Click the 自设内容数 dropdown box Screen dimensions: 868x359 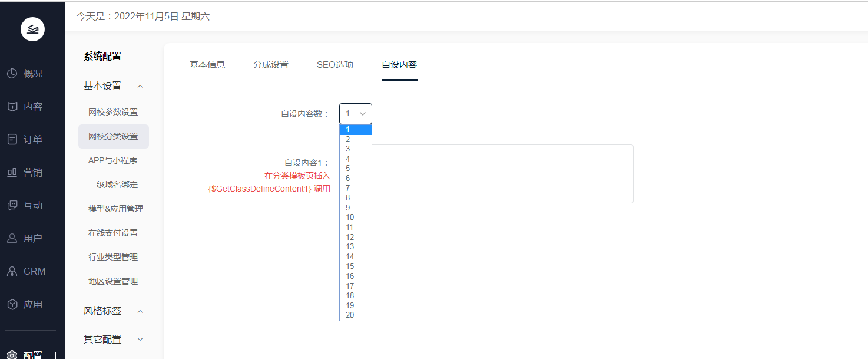click(356, 114)
